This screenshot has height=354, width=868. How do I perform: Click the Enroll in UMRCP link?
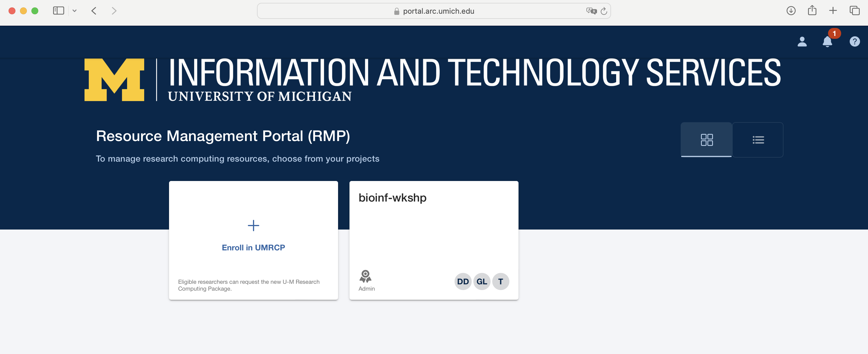(x=253, y=248)
